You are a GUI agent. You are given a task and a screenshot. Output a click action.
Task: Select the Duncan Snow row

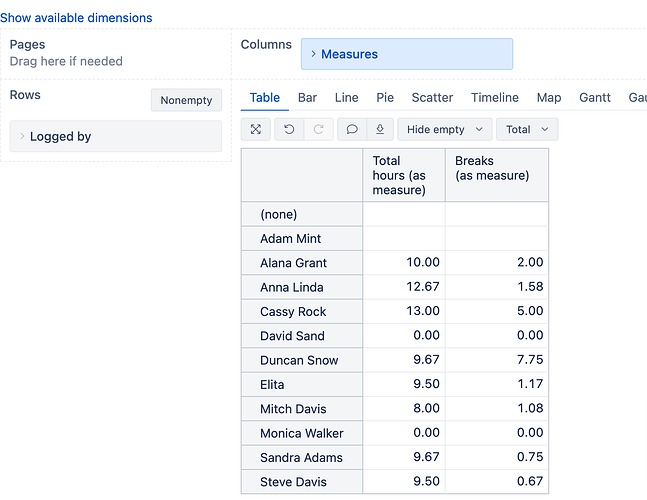[x=302, y=360]
